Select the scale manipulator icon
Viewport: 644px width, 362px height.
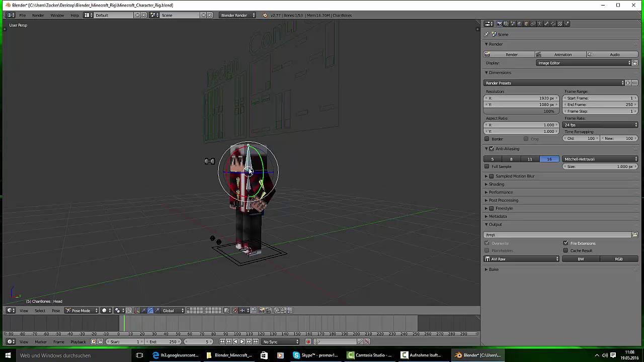(157, 310)
